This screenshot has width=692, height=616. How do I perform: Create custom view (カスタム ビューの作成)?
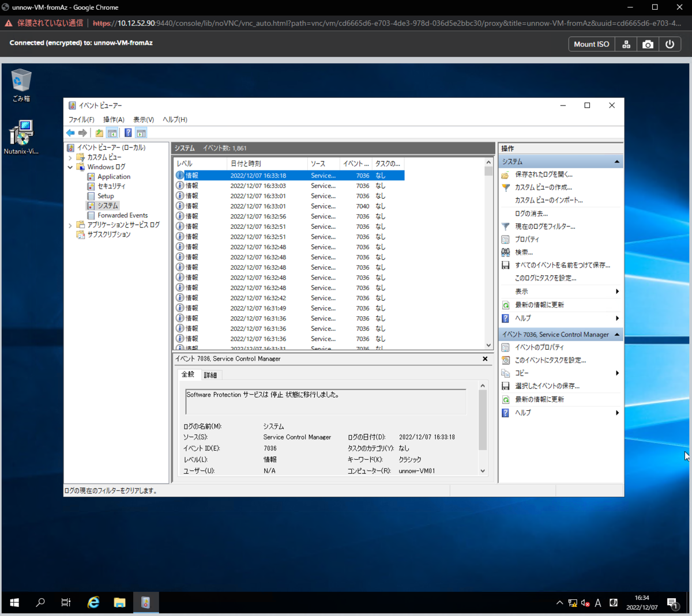[x=543, y=187]
